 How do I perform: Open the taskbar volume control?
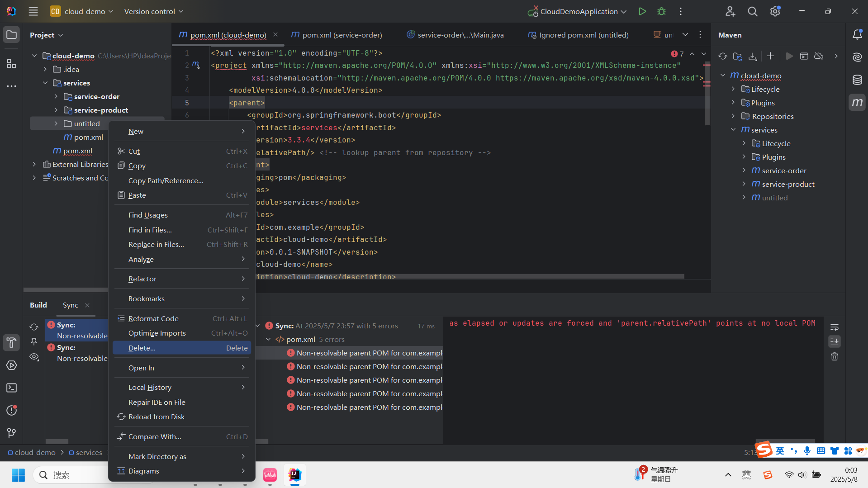click(802, 475)
